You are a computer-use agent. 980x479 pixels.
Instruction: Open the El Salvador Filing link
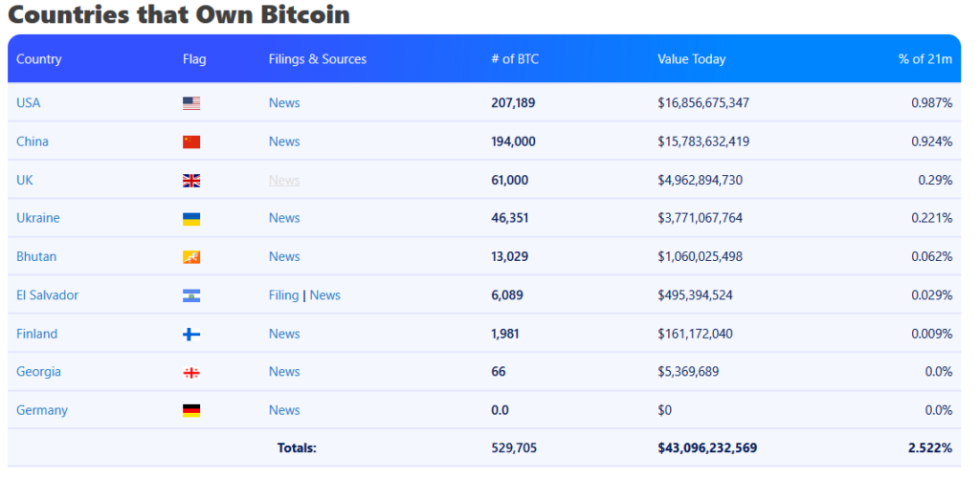pyautogui.click(x=283, y=295)
